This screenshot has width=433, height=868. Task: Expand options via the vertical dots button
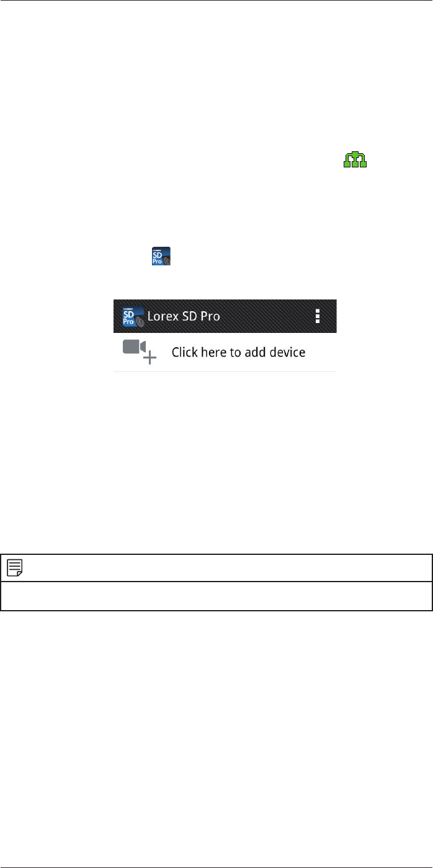click(x=318, y=316)
